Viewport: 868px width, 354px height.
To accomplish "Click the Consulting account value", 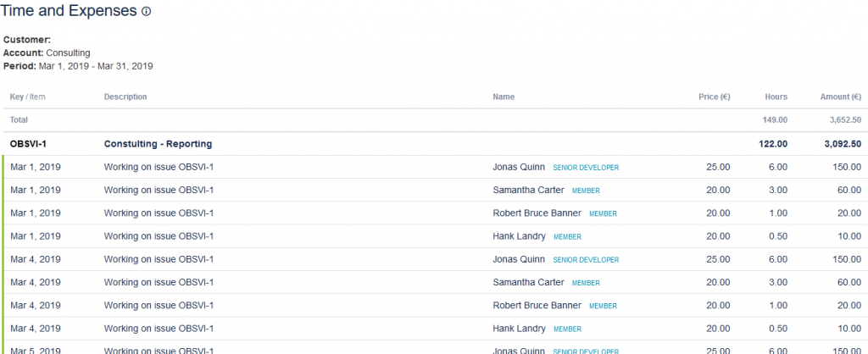I will 68,53.
